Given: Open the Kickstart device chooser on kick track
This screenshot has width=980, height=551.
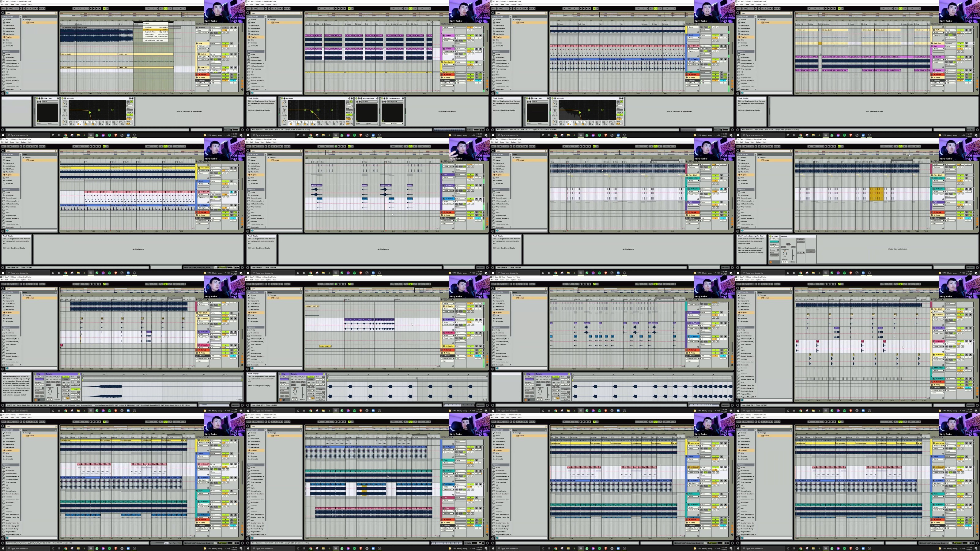Looking at the screenshot, I should coord(203,46).
